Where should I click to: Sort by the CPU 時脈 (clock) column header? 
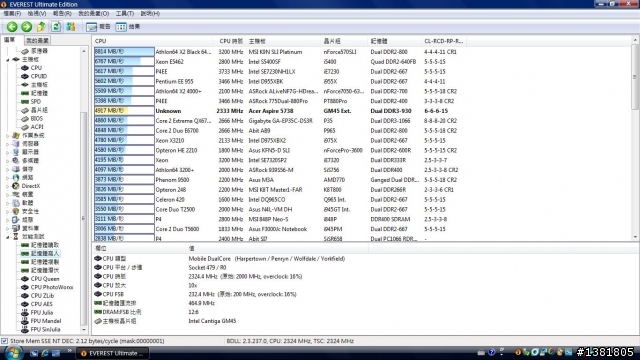(231, 41)
